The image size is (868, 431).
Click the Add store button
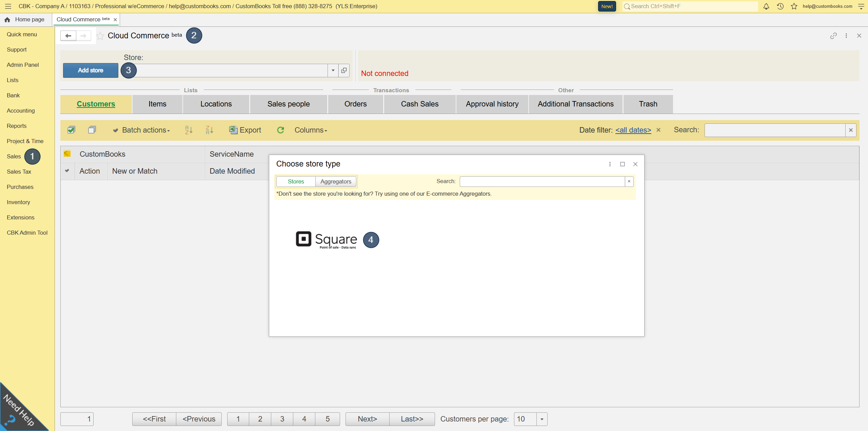(91, 71)
